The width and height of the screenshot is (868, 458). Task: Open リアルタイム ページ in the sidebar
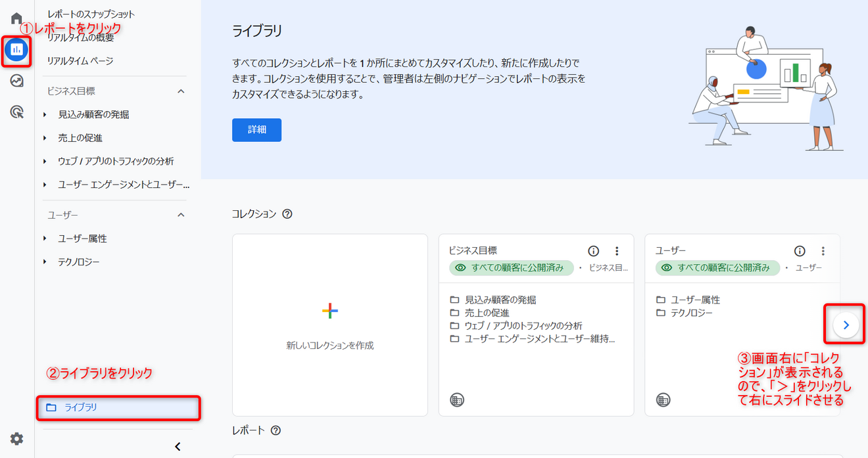80,60
